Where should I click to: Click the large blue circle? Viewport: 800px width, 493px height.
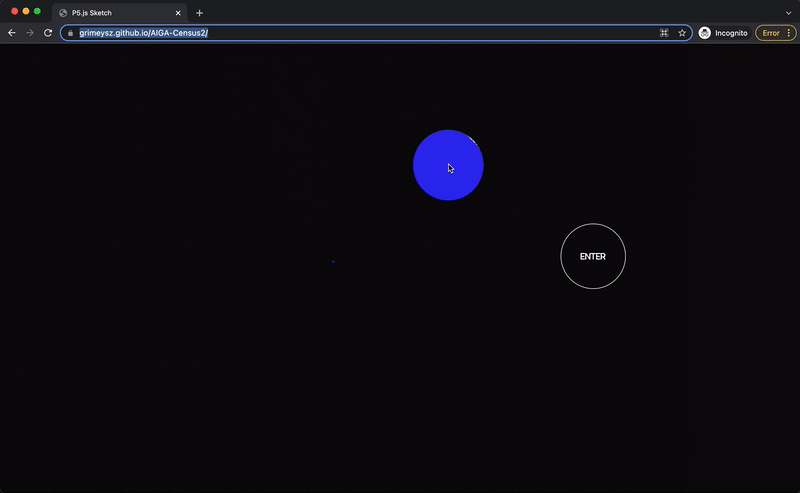pos(448,165)
